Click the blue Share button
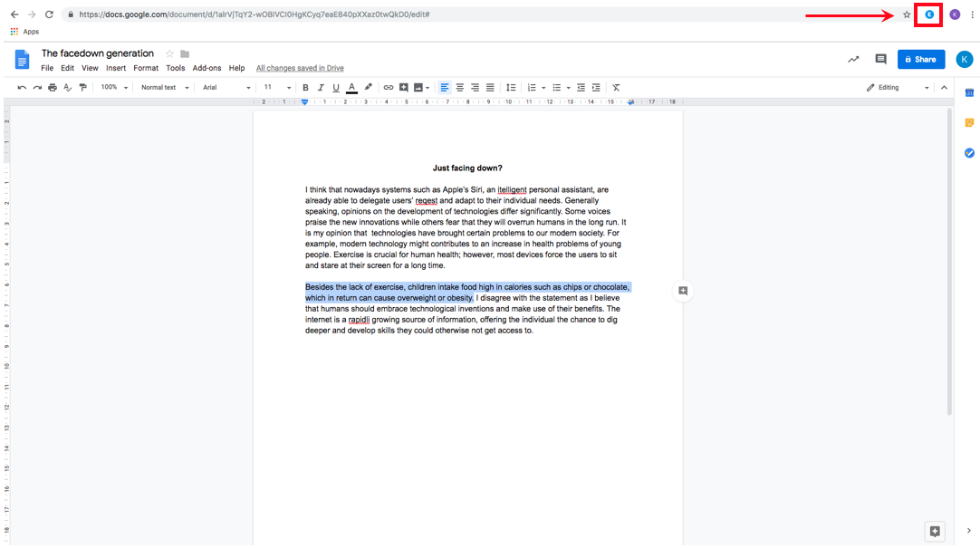The width and height of the screenshot is (980, 548). point(920,60)
